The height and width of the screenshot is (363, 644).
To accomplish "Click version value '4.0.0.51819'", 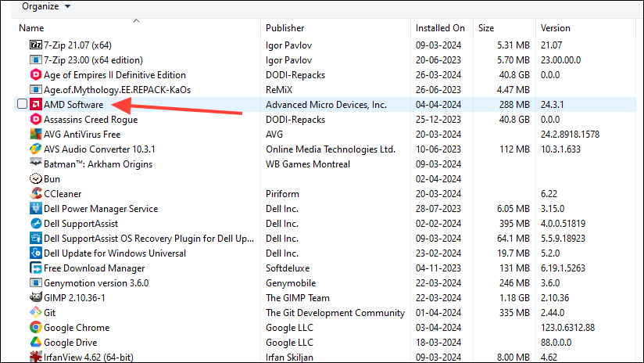I will pyautogui.click(x=563, y=224).
